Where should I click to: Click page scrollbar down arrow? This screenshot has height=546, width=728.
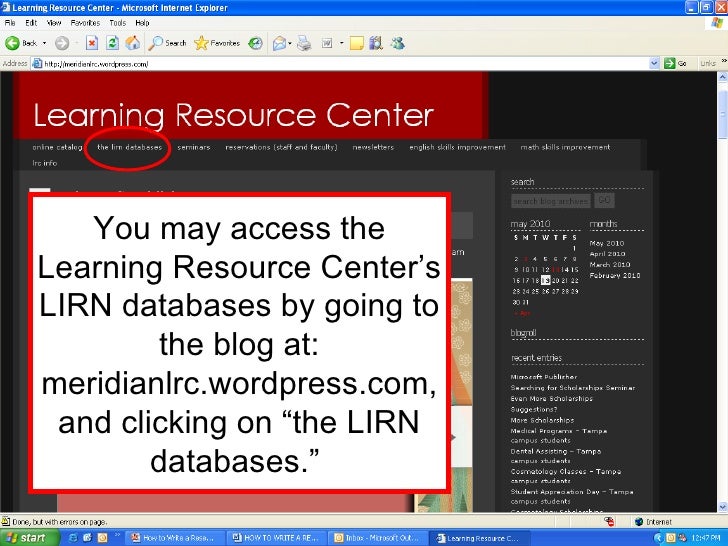722,507
